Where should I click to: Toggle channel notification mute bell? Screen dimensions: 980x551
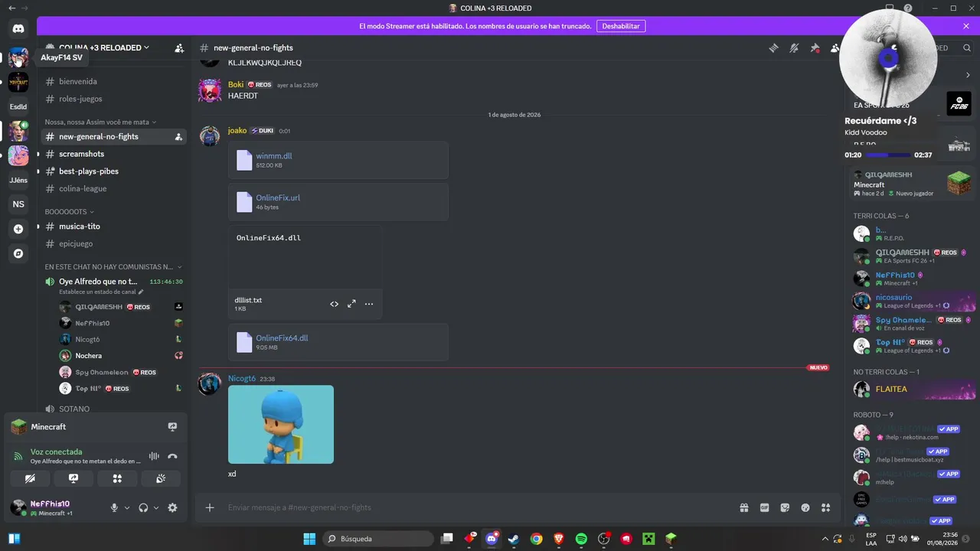tap(794, 47)
